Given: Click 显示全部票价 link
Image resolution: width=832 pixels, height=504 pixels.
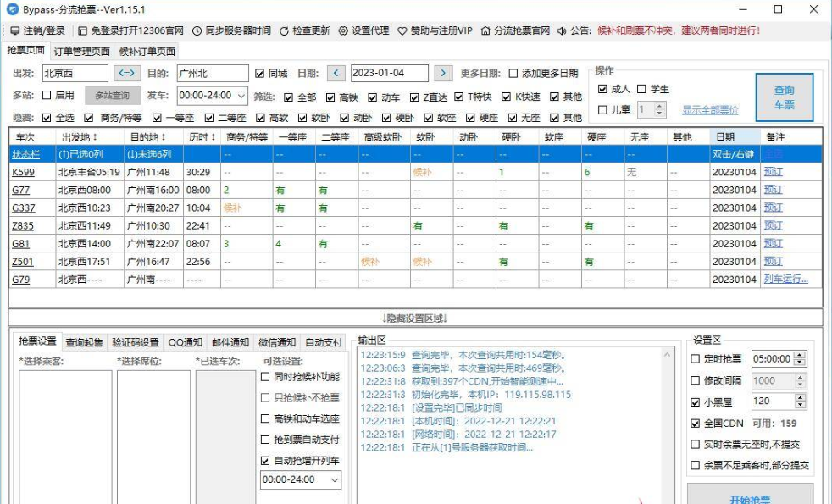Looking at the screenshot, I should pos(710,110).
